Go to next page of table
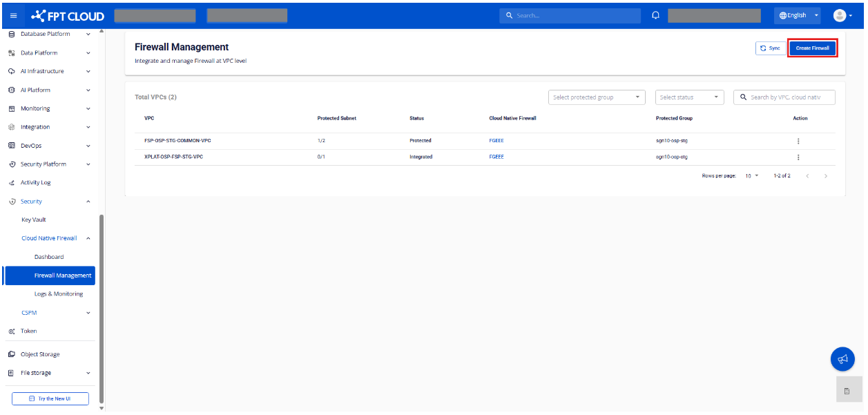Screen dimensions: 868x415 tap(825, 176)
